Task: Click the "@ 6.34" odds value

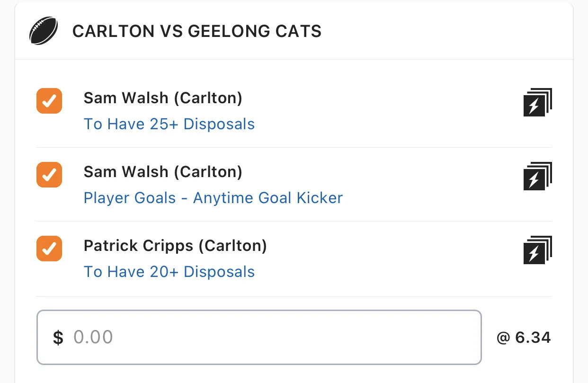Action: coord(524,338)
